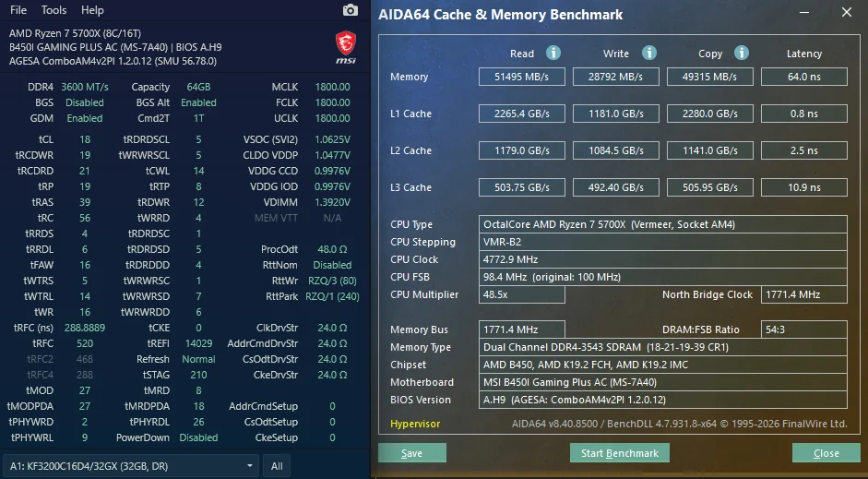The width and height of the screenshot is (868, 479).
Task: Open the Read info icon
Action: (x=553, y=53)
